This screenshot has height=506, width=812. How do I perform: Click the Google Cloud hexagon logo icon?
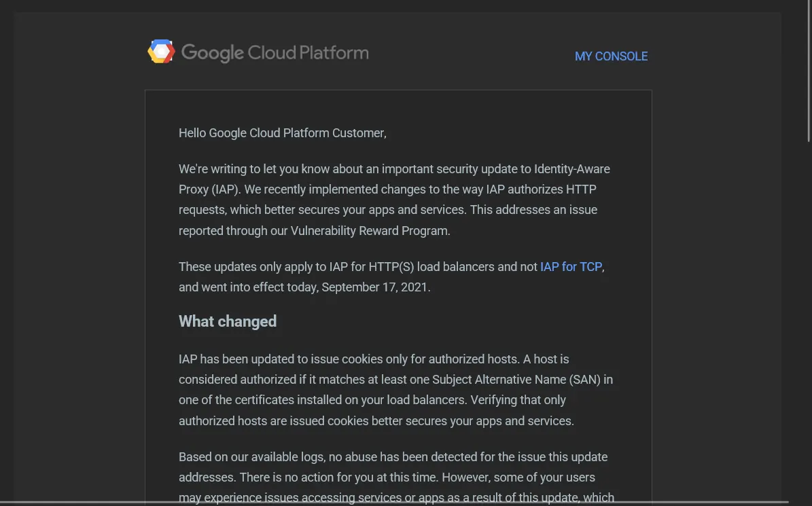pyautogui.click(x=161, y=52)
